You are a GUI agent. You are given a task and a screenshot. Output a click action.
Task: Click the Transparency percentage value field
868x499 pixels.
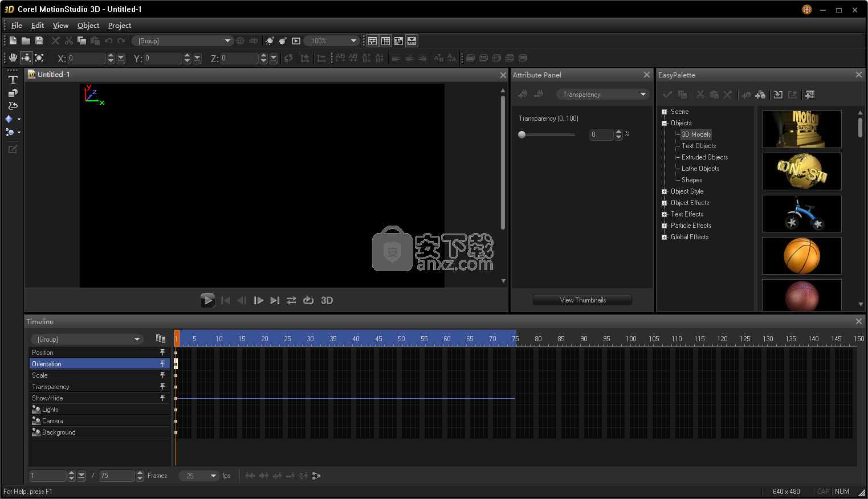click(601, 134)
